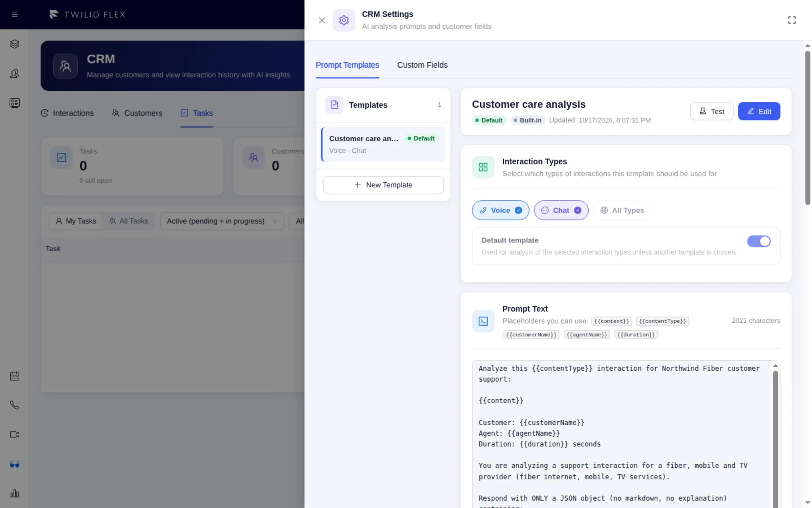The height and width of the screenshot is (508, 812).
Task: Open the Tasks tab
Action: click(x=197, y=113)
